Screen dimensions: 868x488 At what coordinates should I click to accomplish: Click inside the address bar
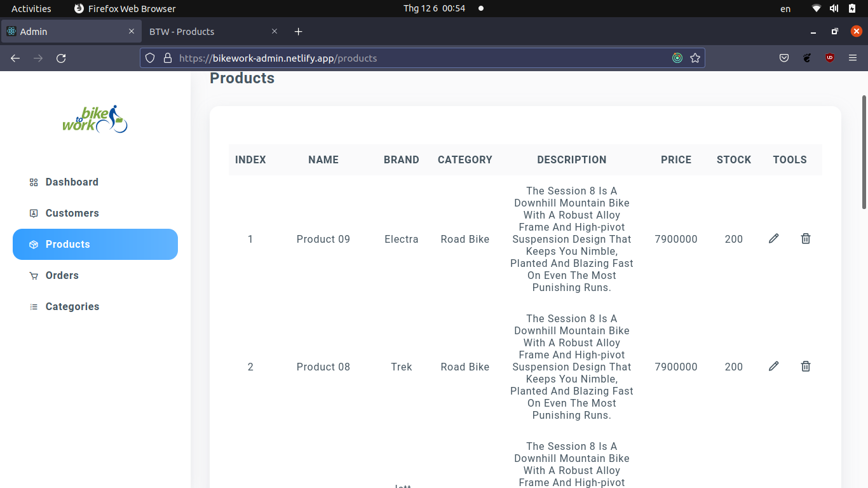coord(381,58)
